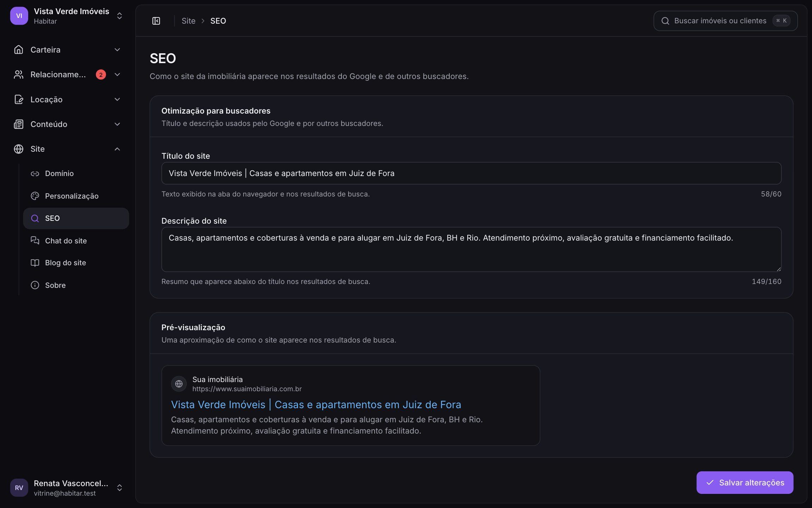The image size is (812, 508).
Task: Click the SEO breadcrumb text
Action: point(218,21)
